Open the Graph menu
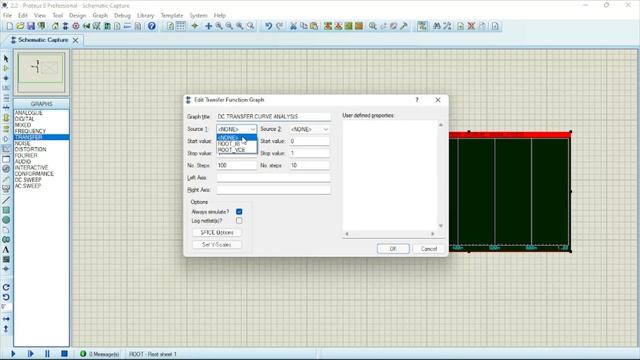Screen dimensions: 640x360 [100, 16]
